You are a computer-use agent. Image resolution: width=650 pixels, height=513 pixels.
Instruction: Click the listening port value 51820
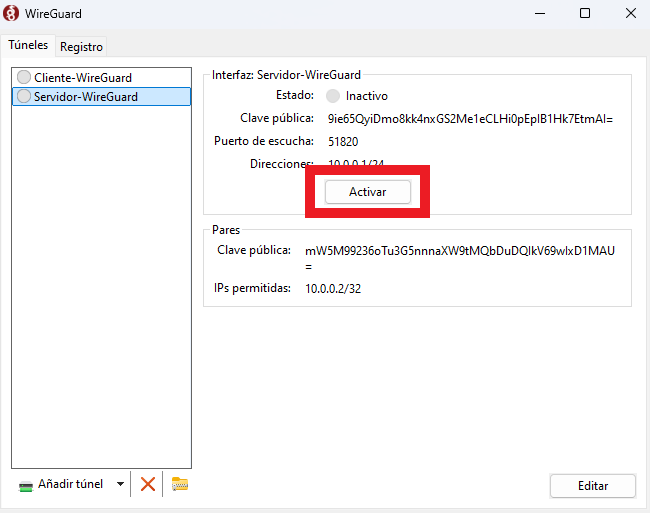click(x=343, y=142)
